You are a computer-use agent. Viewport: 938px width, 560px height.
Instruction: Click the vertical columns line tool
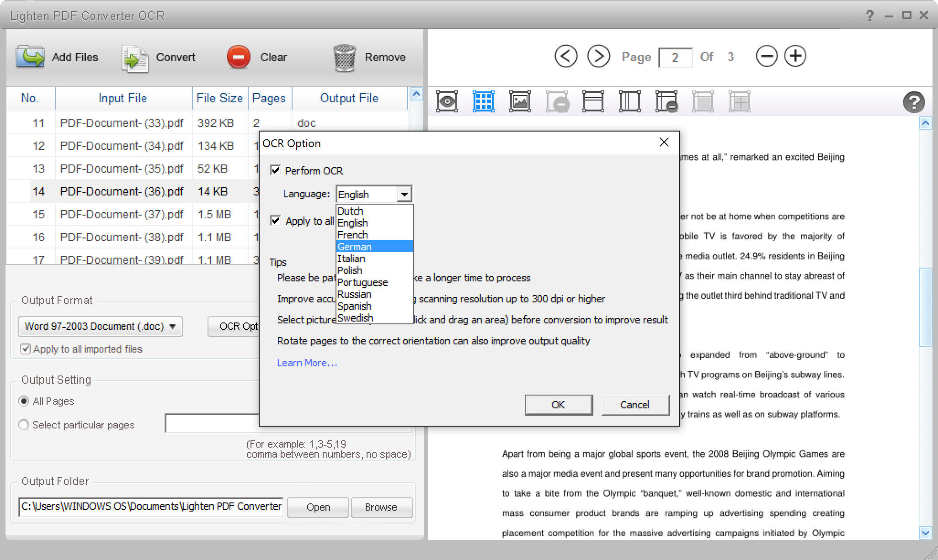(629, 101)
